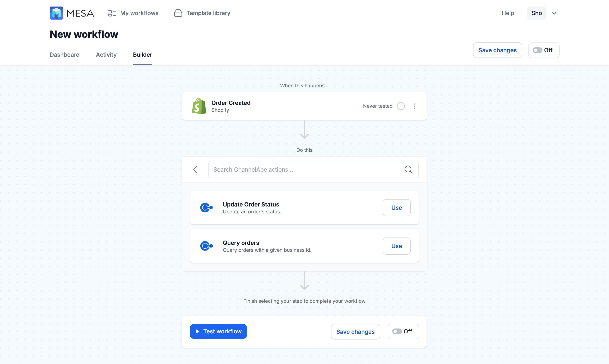Click Save changes in the header
This screenshot has height=364, width=609.
497,50
